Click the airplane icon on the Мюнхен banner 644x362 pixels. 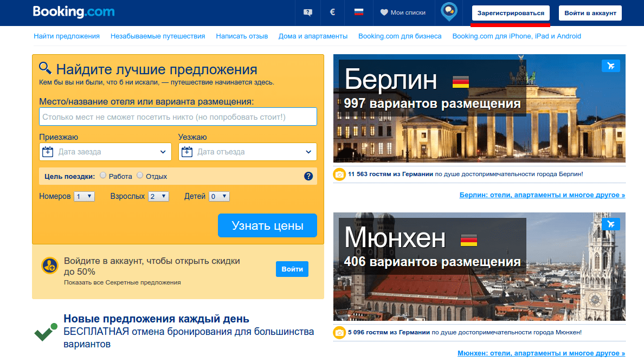(x=611, y=223)
